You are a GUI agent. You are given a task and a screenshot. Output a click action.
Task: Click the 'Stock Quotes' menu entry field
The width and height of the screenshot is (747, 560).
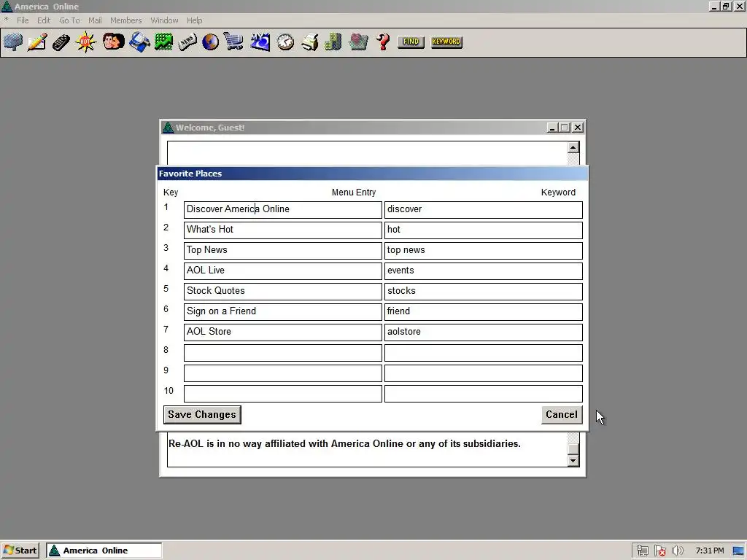click(283, 292)
